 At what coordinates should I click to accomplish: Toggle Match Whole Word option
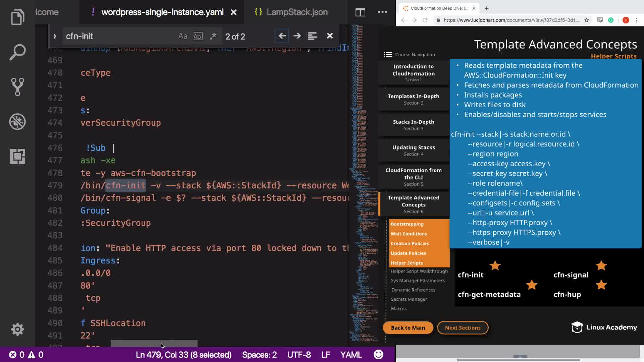pos(198,36)
